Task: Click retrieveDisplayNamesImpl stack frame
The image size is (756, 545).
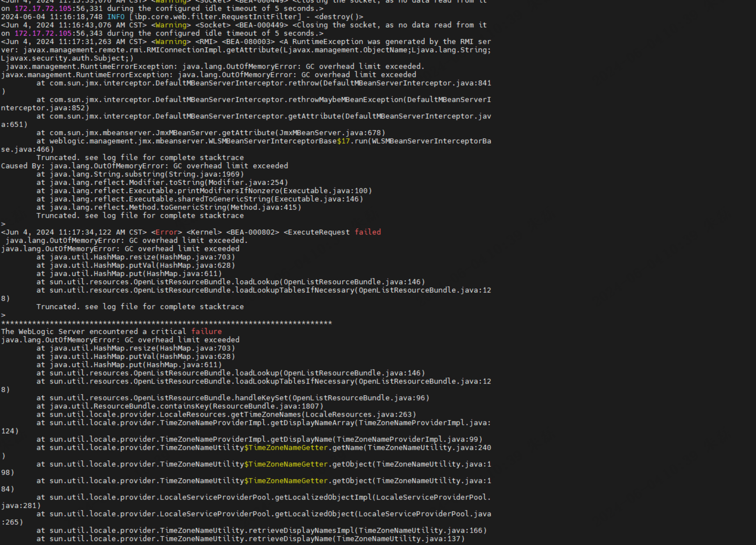Action: point(261,531)
